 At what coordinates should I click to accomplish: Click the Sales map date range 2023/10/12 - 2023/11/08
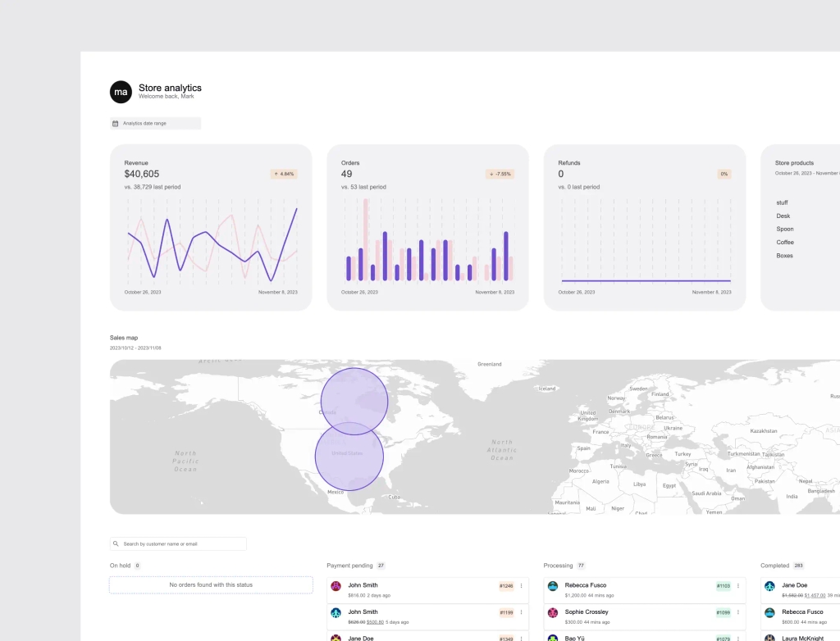tap(135, 348)
